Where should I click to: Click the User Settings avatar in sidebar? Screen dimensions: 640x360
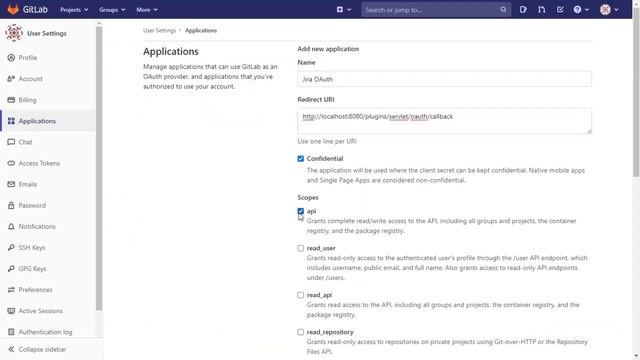(14, 33)
